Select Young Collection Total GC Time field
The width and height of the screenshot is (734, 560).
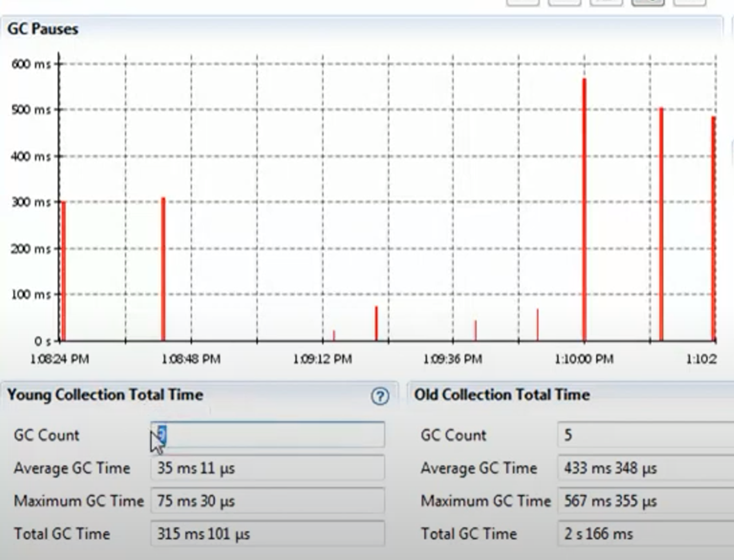[x=267, y=534]
